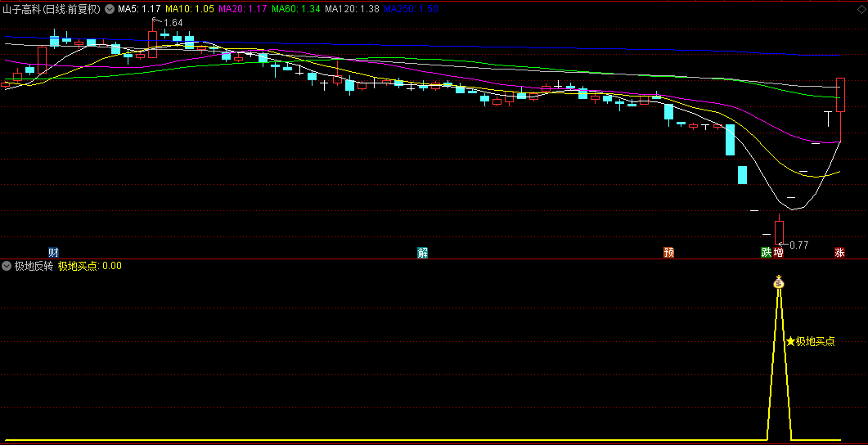Click the 涨 event marker icon
The height and width of the screenshot is (445, 868).
tap(839, 253)
